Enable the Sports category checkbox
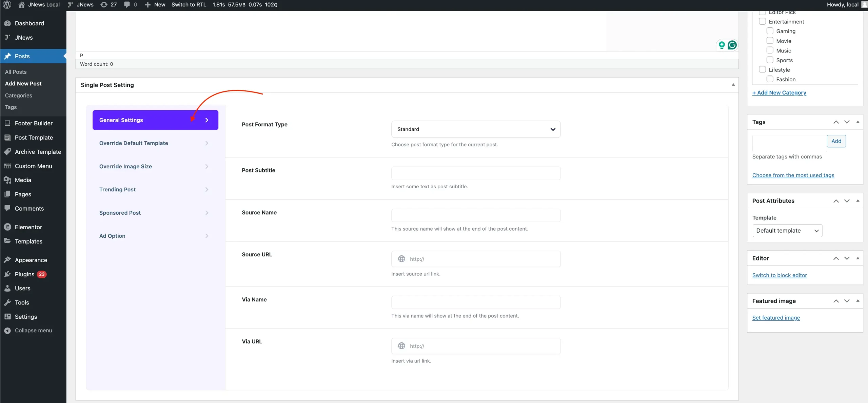 click(770, 60)
